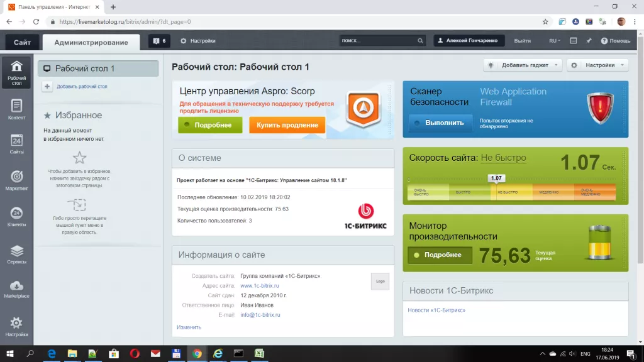Click the Изменить link in site info
644x362 pixels.
point(189,327)
